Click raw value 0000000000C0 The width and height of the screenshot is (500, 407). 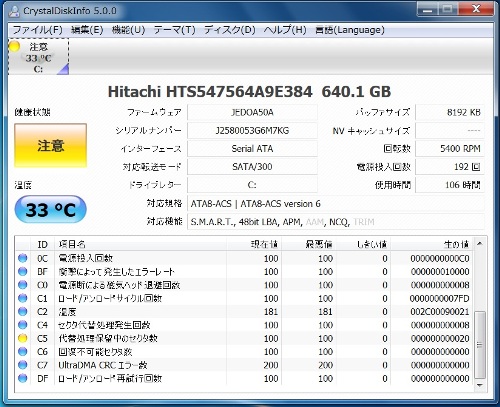[440, 258]
